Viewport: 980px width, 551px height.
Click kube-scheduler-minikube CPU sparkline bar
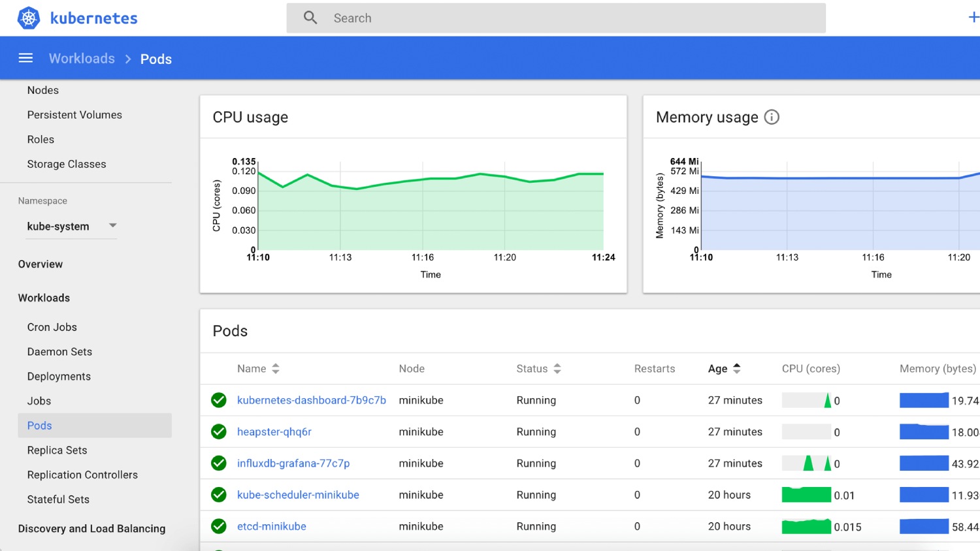click(806, 495)
